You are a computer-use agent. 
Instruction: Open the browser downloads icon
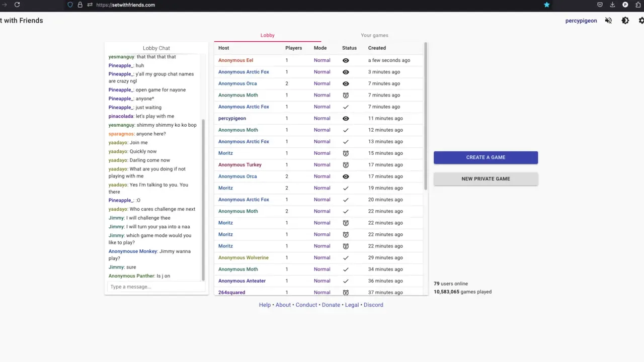(612, 5)
